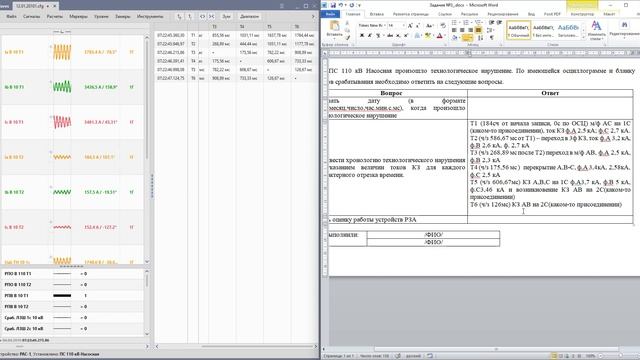Toggle Underline formatting in Word
The height and width of the screenshot is (360, 640).
pyautogui.click(x=378, y=36)
